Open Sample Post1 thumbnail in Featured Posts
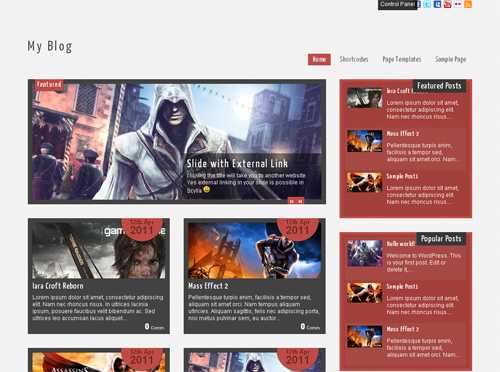 pos(365,182)
